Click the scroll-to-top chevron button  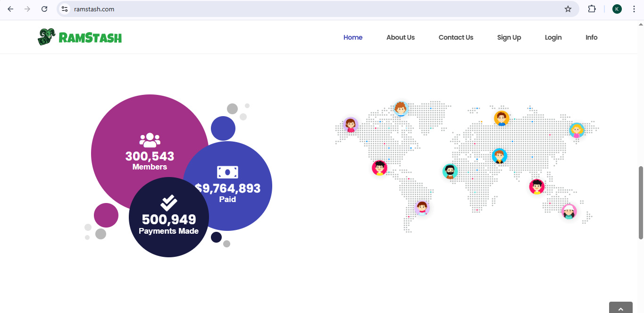pos(620,308)
